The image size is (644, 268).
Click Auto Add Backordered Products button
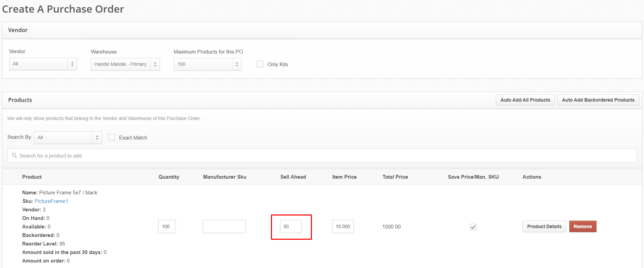598,100
